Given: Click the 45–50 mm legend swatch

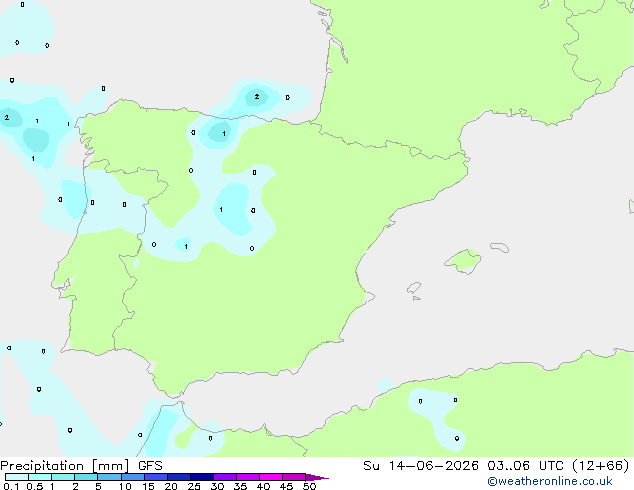Looking at the screenshot, I should pos(294,477).
